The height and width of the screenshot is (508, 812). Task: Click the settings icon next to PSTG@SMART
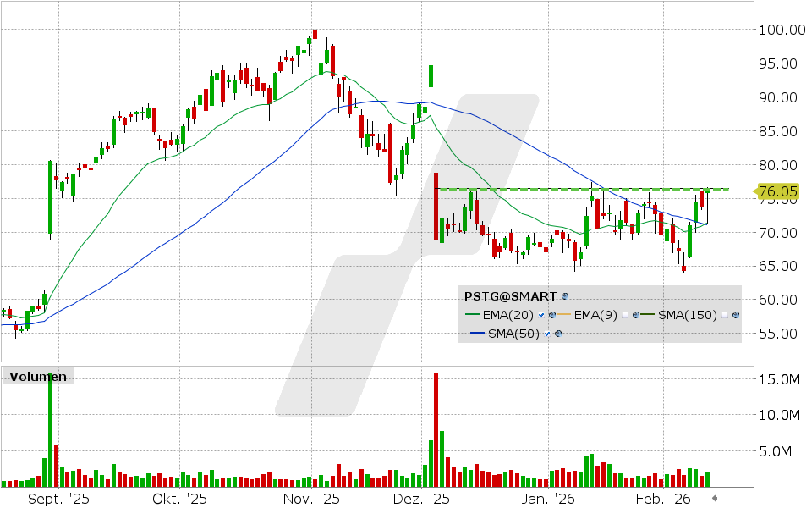(x=564, y=295)
